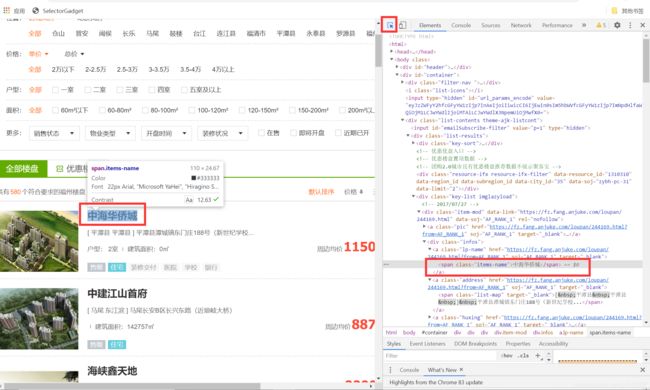
Task: Check the 60m²以下 area checkbox
Action: (55, 110)
